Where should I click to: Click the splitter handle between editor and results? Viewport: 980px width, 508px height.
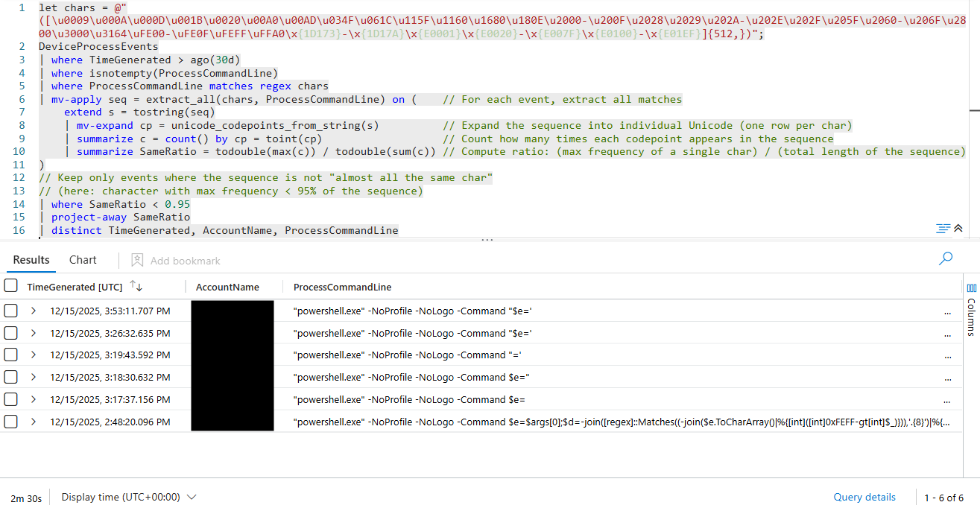coord(487,241)
